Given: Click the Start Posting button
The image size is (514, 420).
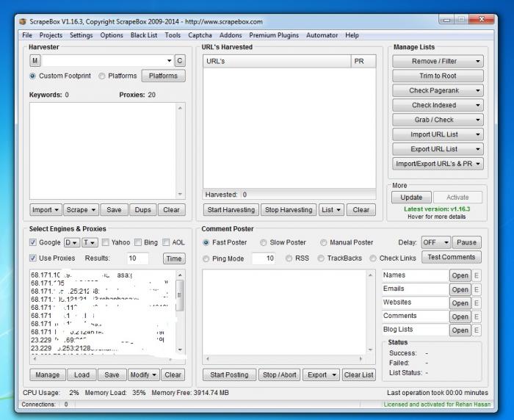Looking at the screenshot, I should (x=229, y=374).
